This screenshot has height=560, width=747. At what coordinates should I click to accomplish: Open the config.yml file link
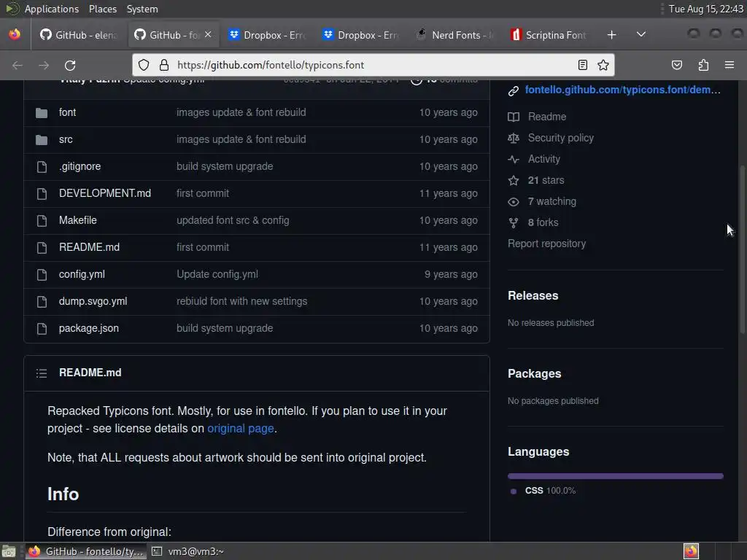coord(82,274)
